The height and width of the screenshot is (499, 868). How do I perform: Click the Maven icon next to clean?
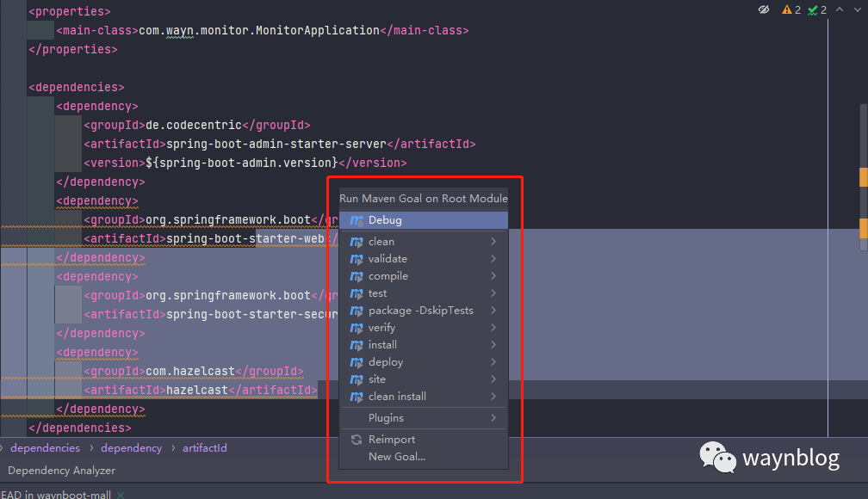click(x=356, y=242)
